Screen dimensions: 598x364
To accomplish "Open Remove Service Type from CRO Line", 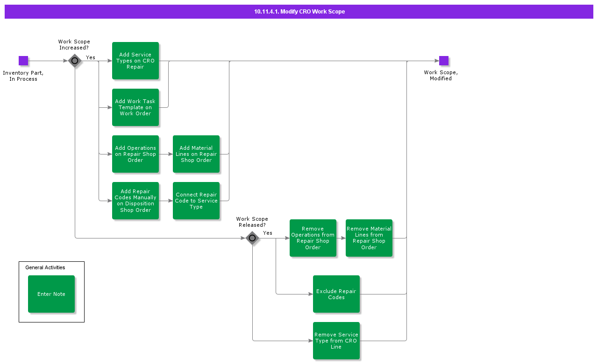I will [336, 341].
